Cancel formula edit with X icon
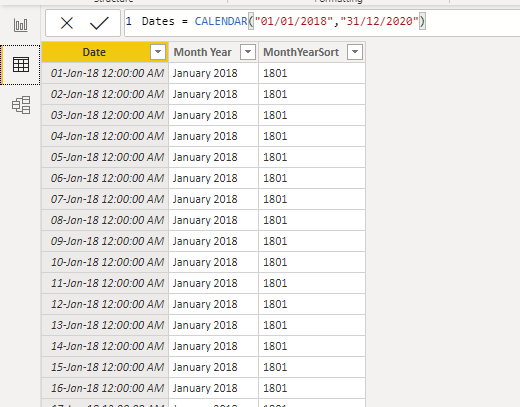520x407 pixels. tap(67, 23)
